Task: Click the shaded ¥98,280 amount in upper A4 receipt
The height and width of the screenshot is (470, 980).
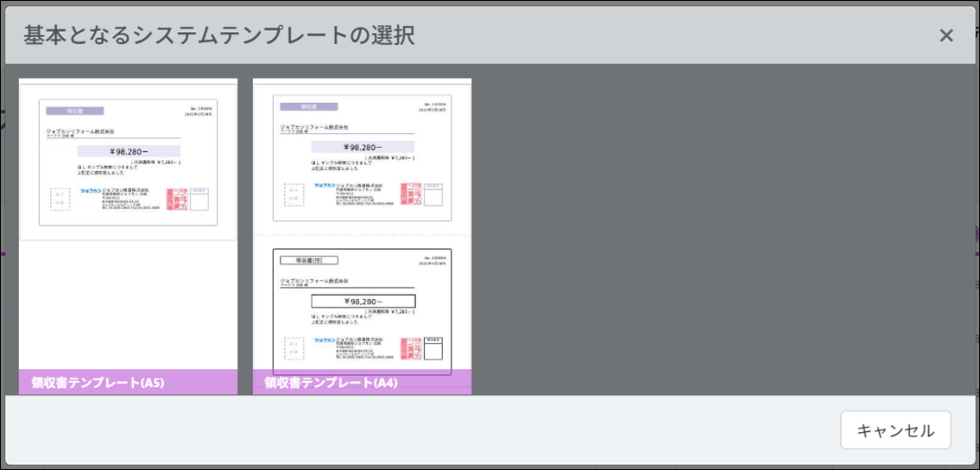Action: [x=363, y=147]
